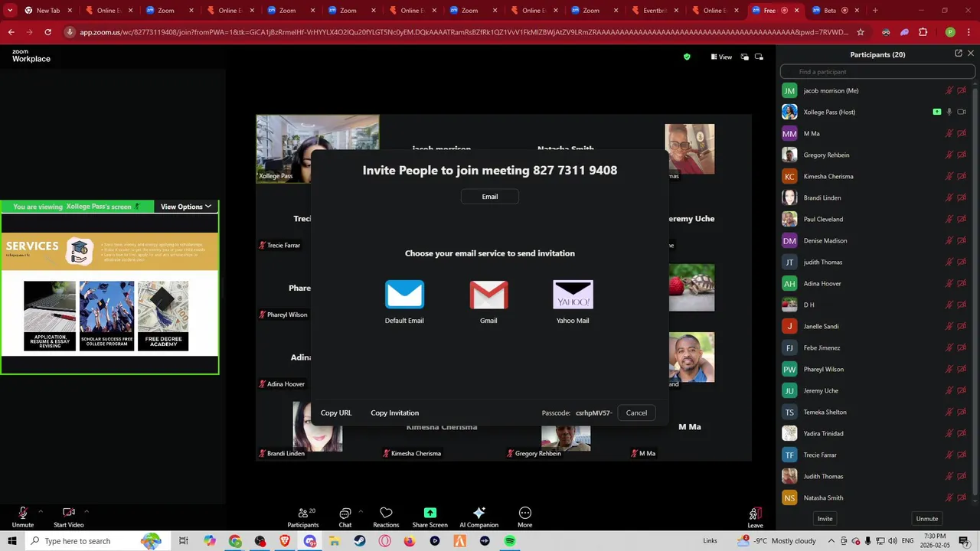Open the View layout dropdown
The height and width of the screenshot is (551, 980).
point(721,57)
